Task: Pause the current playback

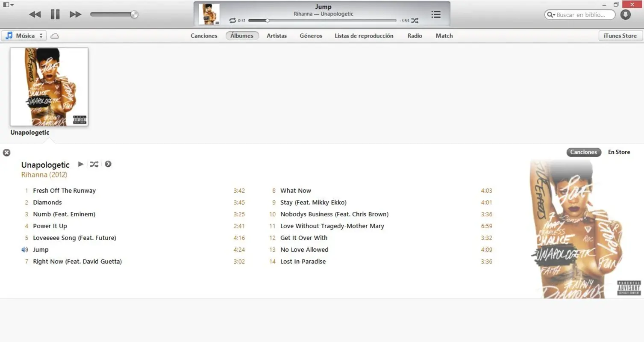Action: click(55, 14)
